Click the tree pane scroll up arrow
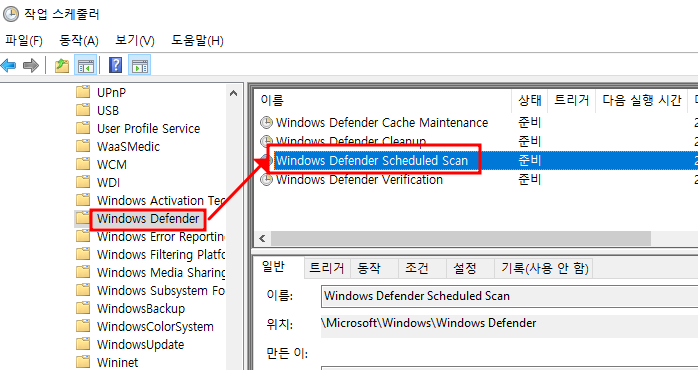This screenshot has height=370, width=698. click(234, 93)
